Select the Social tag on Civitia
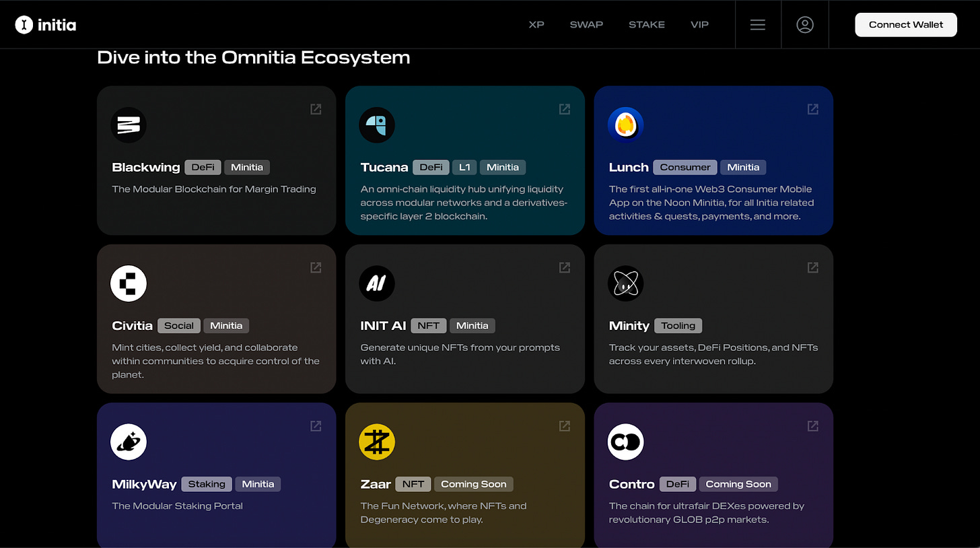 [179, 326]
